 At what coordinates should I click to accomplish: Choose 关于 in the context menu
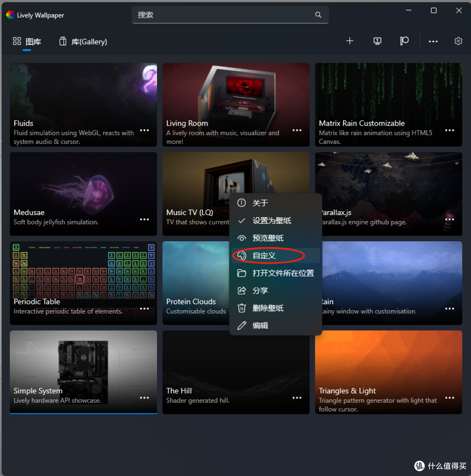[x=276, y=203]
